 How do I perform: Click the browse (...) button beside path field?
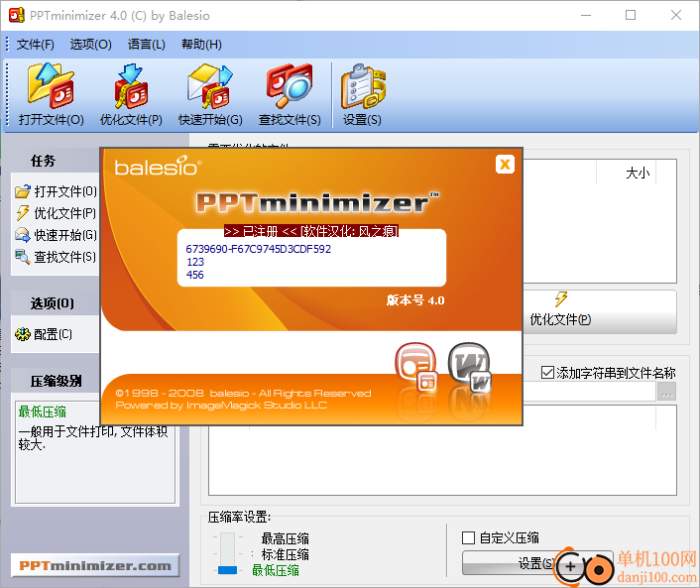point(666,392)
